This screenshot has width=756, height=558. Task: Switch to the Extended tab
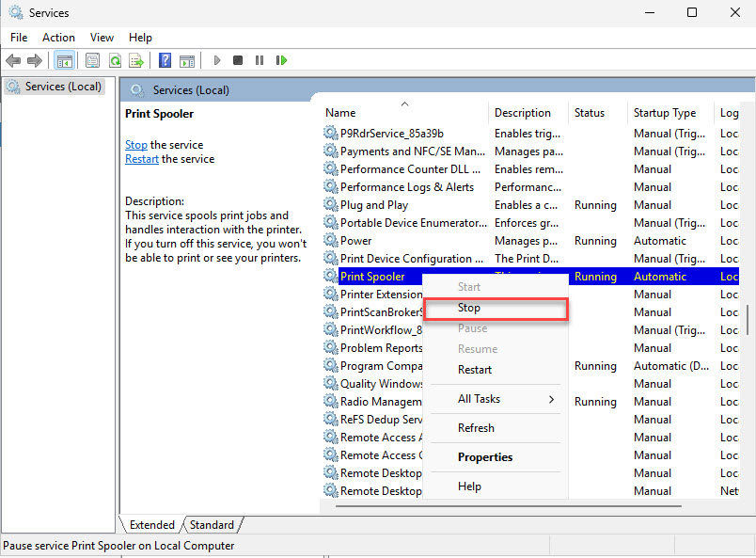tap(152, 525)
